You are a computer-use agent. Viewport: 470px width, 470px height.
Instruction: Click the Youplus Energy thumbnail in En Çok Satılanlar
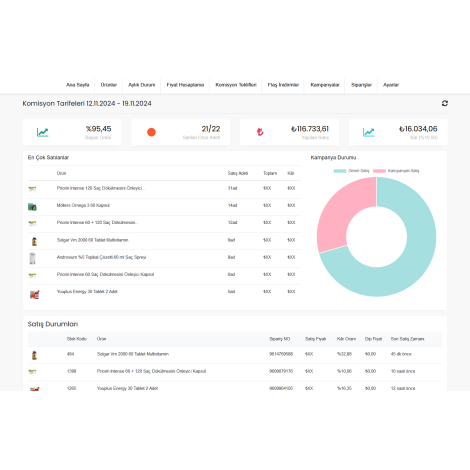point(35,295)
